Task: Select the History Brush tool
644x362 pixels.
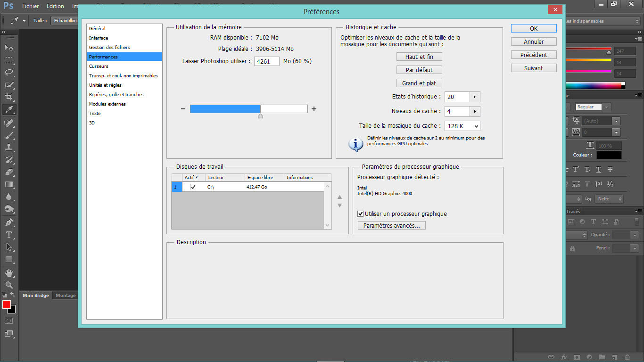Action: coord(9,159)
